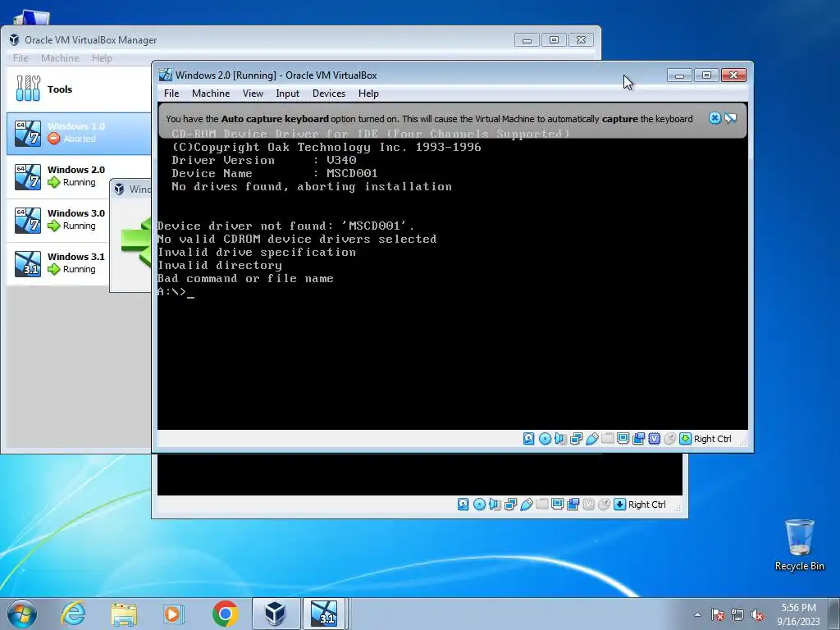Launch Internet Explorer from taskbar

73,614
